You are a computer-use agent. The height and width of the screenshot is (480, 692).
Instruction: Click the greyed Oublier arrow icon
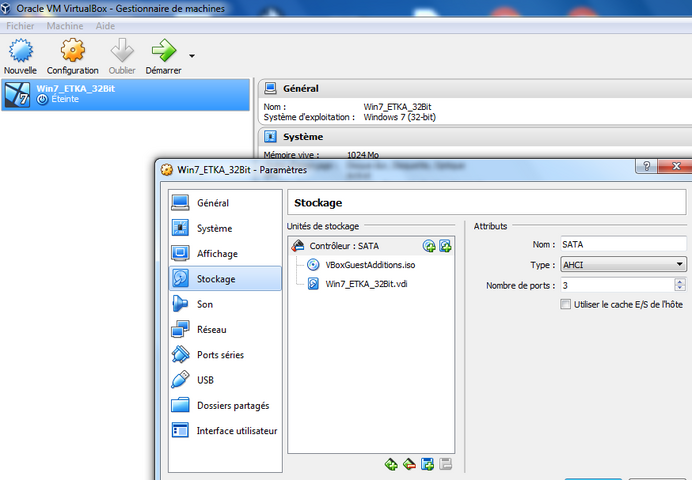tap(122, 50)
